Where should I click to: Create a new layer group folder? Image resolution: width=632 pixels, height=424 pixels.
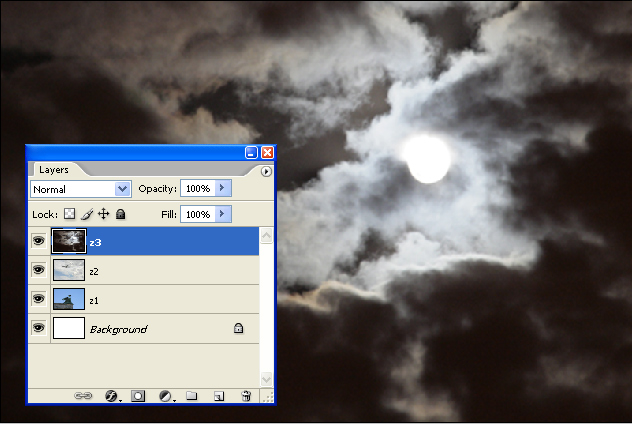[x=192, y=396]
